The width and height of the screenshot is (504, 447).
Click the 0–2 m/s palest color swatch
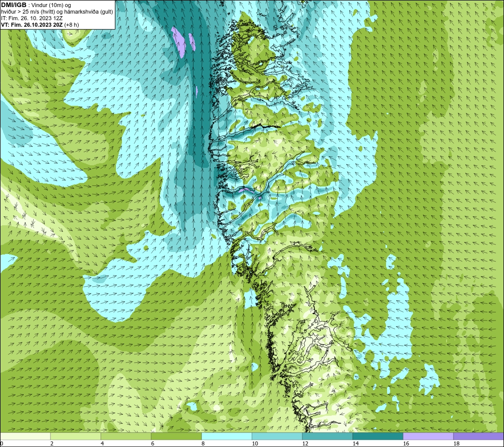pos(25,436)
